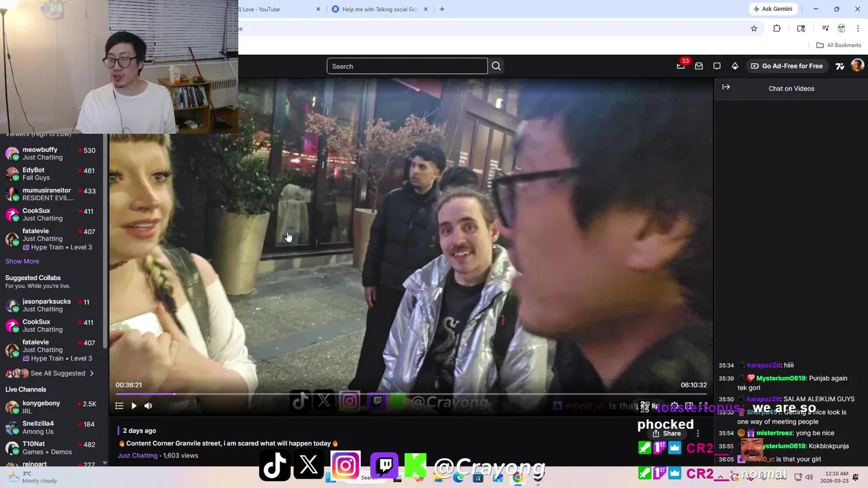Click the search magnifier button
Screen dimensions: 868x488
coord(496,66)
